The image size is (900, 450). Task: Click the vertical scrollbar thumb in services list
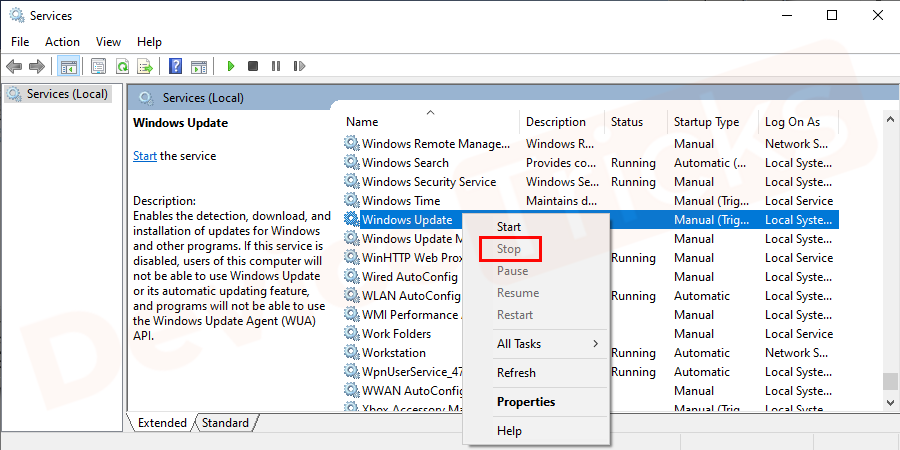pyautogui.click(x=889, y=382)
